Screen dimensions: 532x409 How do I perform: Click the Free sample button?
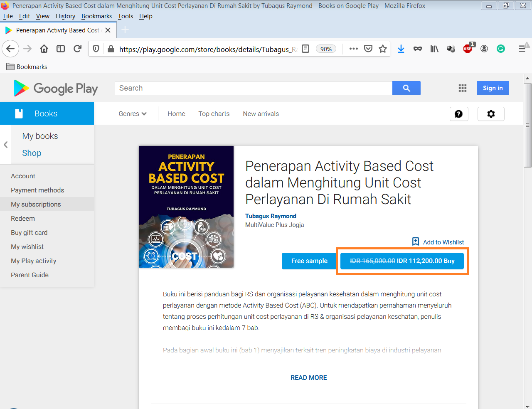[x=309, y=261]
